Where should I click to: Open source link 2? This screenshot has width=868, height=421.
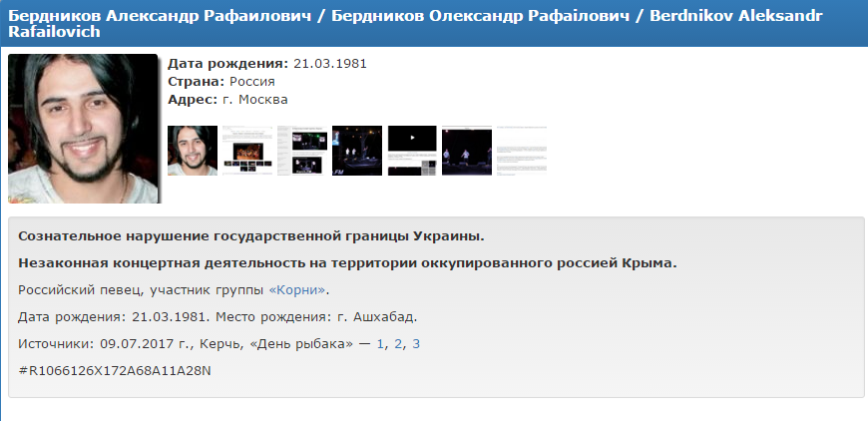point(398,344)
